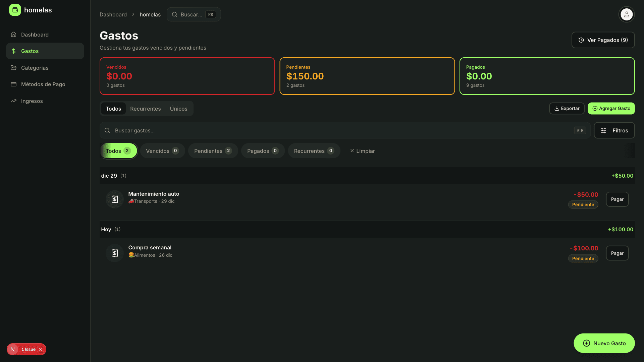Switch to the Únicos tab

(178, 109)
